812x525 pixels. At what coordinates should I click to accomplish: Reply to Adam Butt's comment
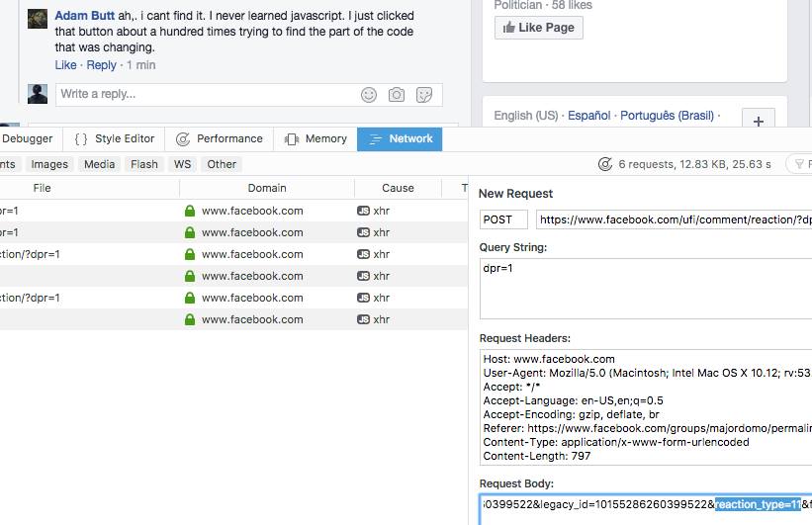[101, 65]
